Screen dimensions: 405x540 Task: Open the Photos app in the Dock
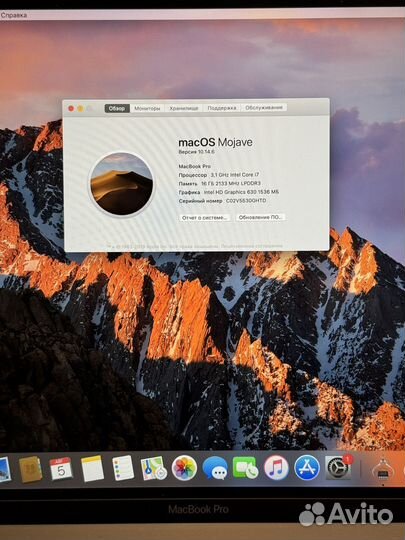[184, 468]
